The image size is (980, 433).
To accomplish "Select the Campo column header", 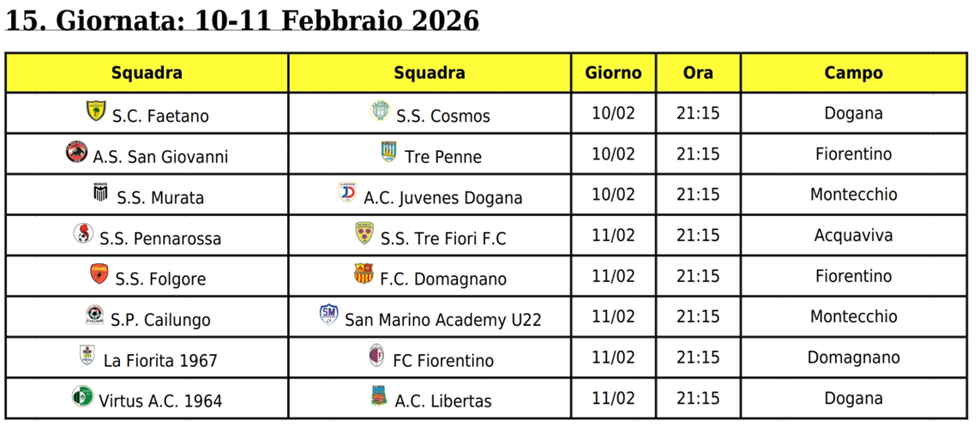I will [x=853, y=73].
